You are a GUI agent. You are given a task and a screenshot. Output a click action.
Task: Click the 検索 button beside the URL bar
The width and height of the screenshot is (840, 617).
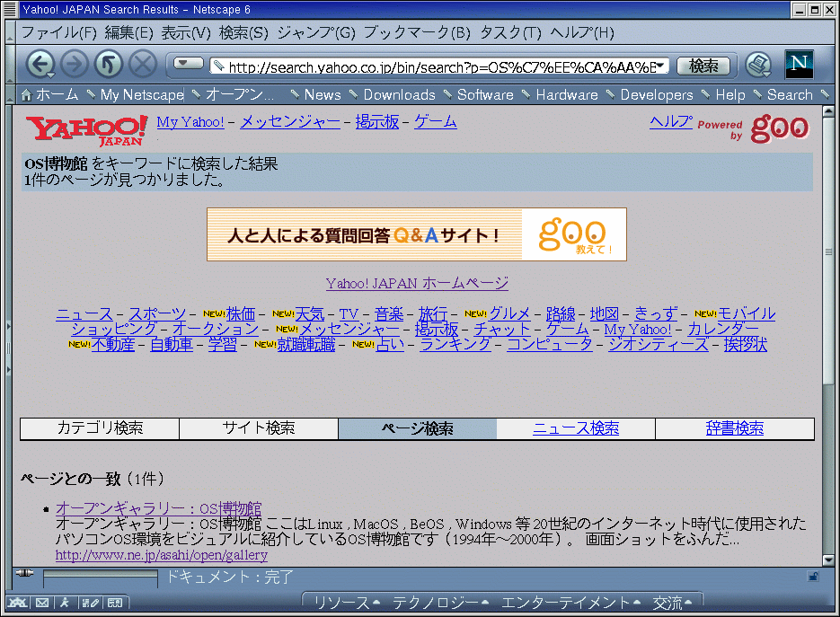click(703, 66)
